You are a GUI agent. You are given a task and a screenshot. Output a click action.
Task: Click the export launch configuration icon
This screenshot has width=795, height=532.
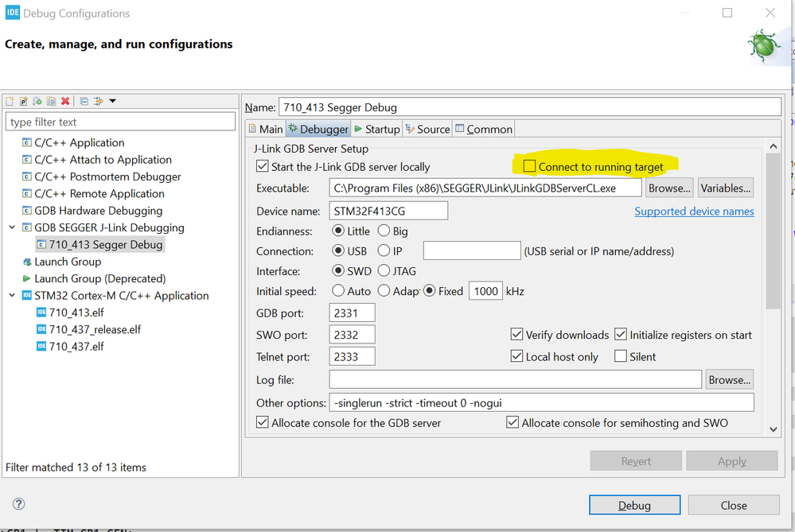pos(37,101)
